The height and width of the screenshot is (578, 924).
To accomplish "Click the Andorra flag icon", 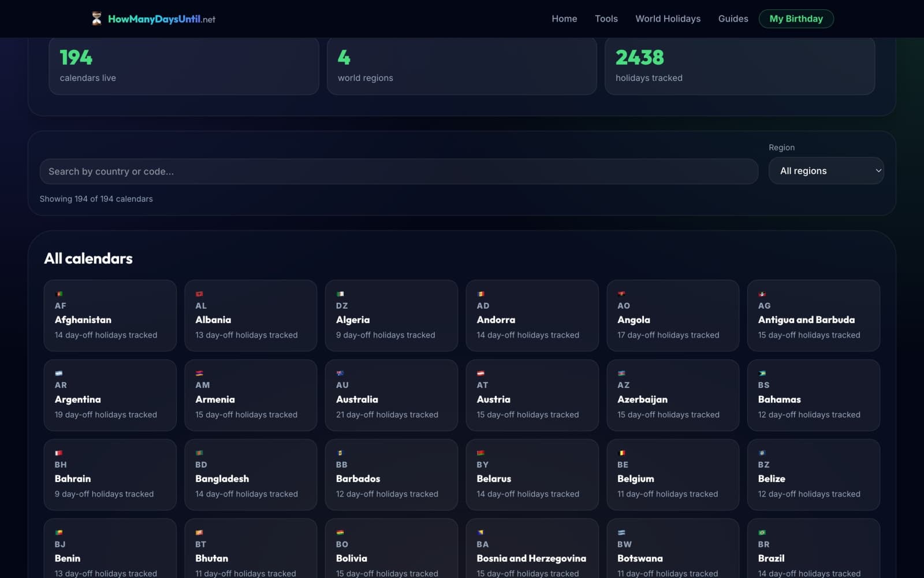I will pyautogui.click(x=480, y=294).
